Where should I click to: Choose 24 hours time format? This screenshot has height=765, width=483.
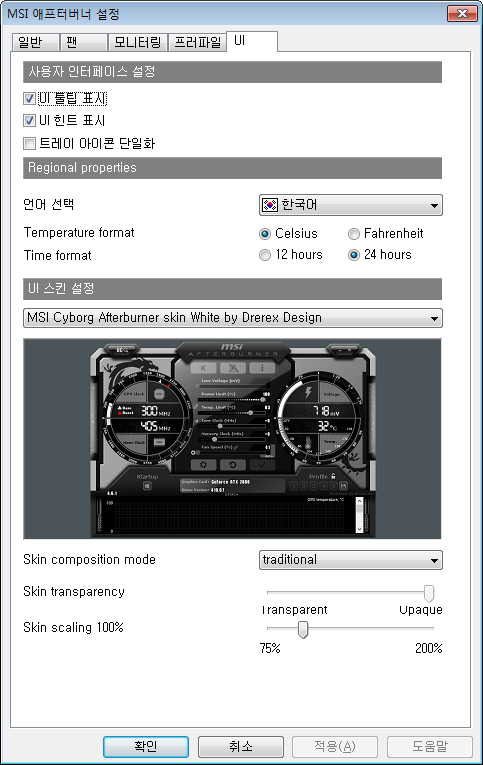click(x=353, y=255)
